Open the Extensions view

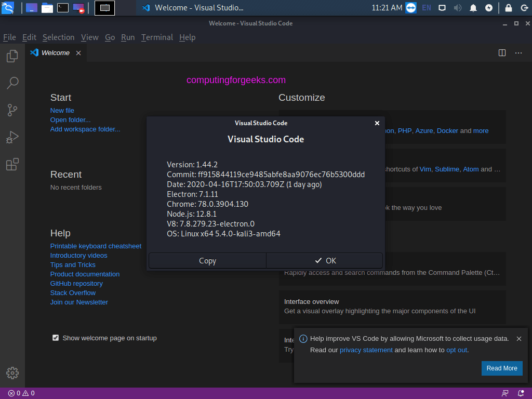pos(12,164)
